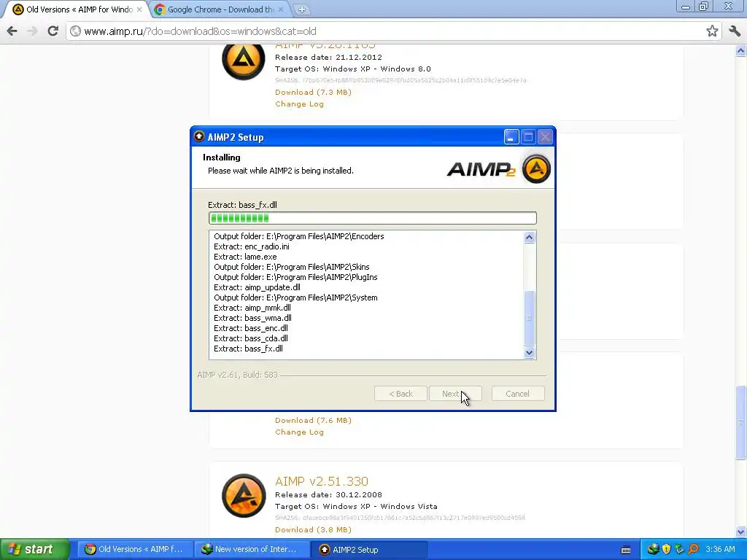747x560 pixels.
Task: Open the AIMP v2.51.330 title link
Action: (322, 481)
